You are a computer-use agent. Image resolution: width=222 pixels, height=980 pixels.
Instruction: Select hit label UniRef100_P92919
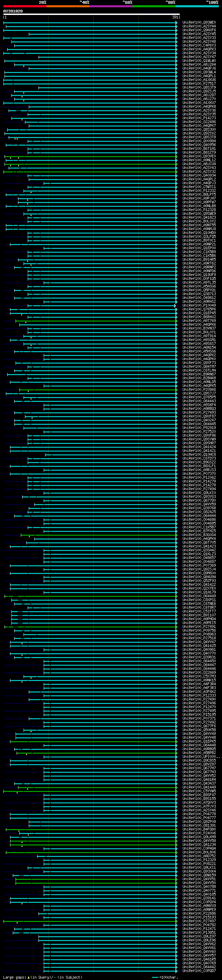[x=199, y=428]
